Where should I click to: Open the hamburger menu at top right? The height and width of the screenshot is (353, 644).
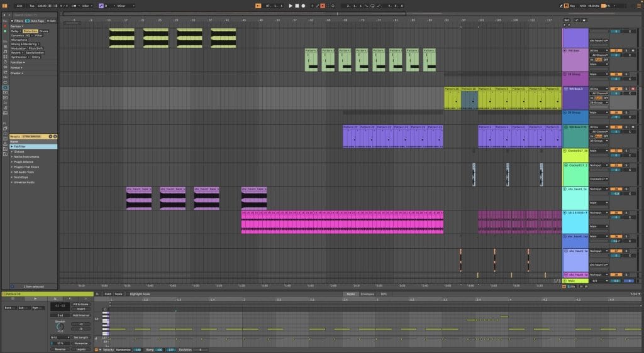638,6
